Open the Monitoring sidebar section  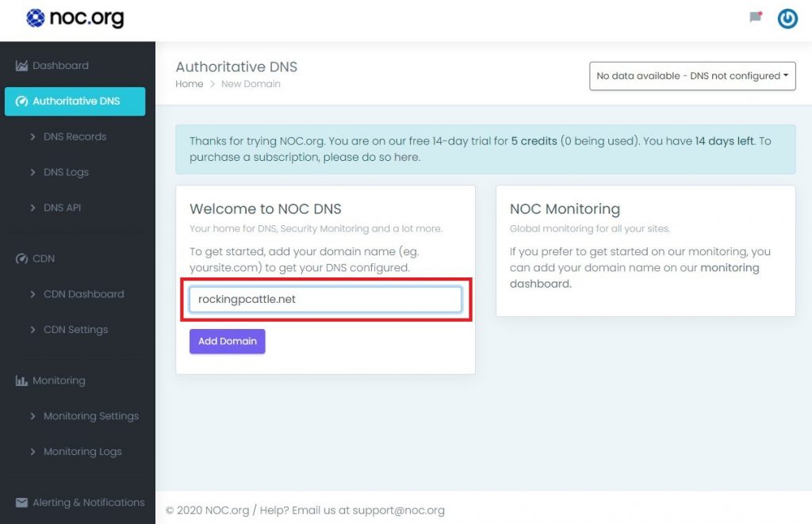click(59, 381)
